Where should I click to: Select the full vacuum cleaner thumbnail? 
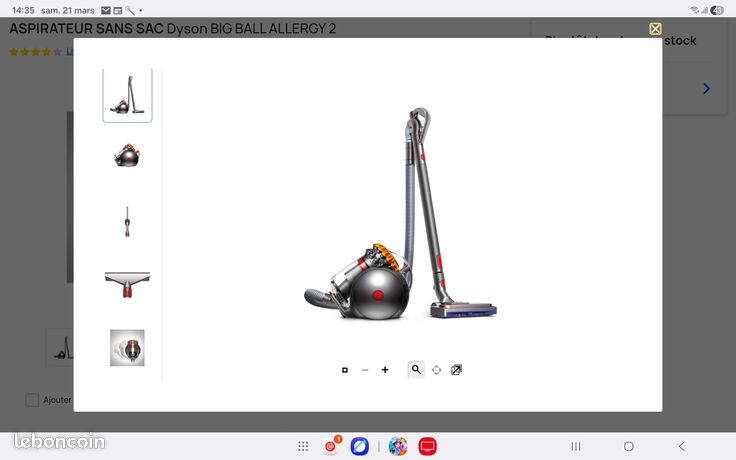pyautogui.click(x=127, y=95)
